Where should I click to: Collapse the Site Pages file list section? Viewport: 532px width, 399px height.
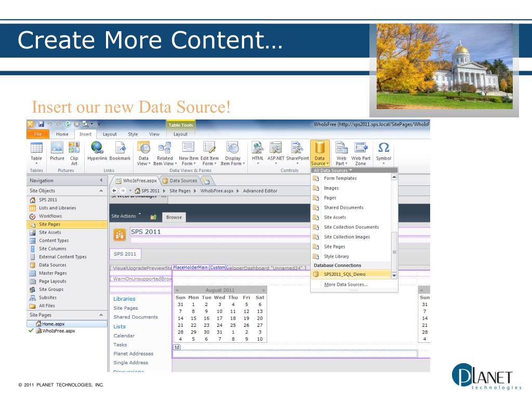click(x=101, y=315)
